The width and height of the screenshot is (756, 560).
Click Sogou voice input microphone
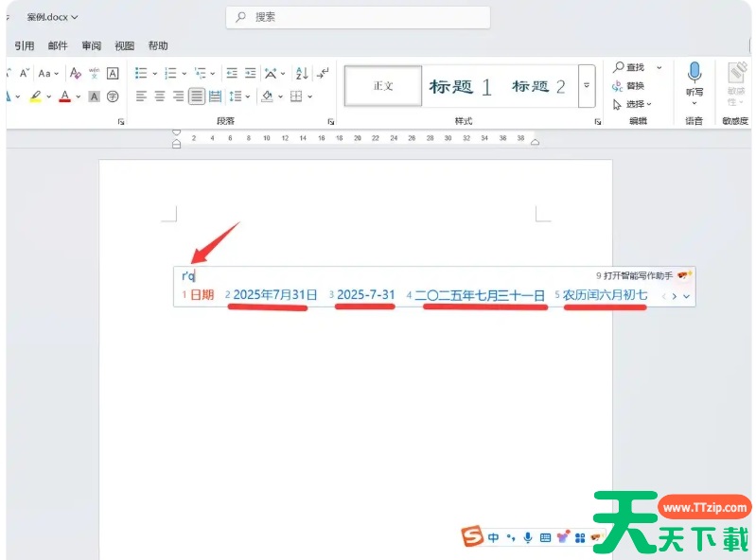(528, 537)
